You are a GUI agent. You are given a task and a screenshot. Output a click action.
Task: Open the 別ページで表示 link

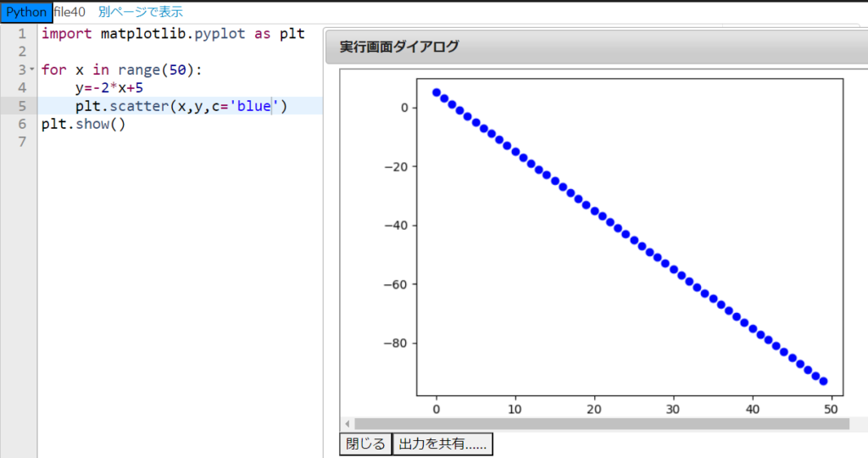pyautogui.click(x=141, y=12)
